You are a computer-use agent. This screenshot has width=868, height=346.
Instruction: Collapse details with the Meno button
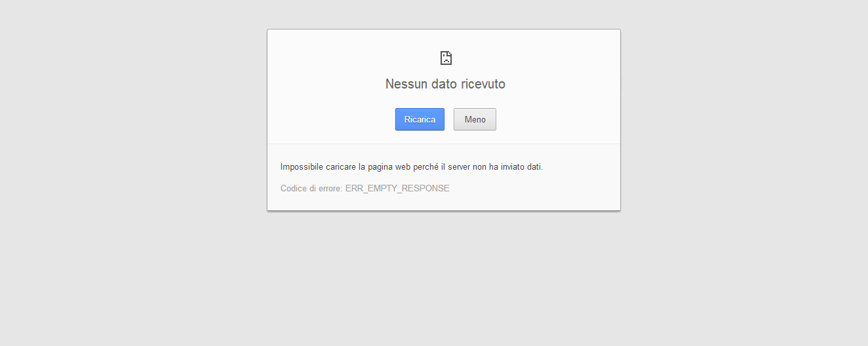[x=475, y=119]
